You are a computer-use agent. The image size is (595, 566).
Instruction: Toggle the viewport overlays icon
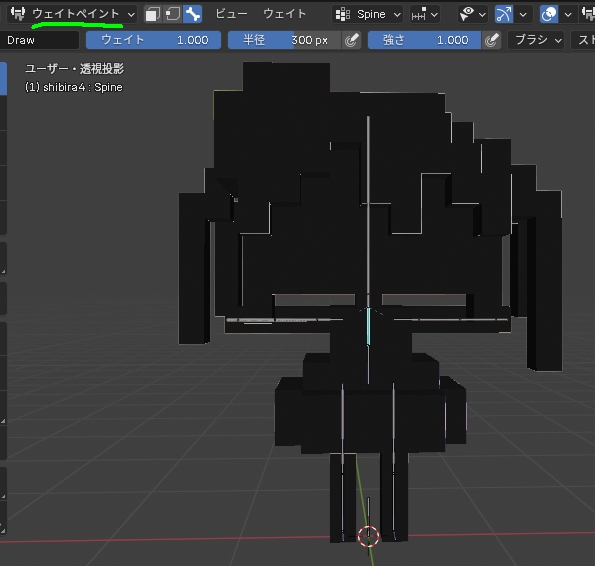pos(549,14)
